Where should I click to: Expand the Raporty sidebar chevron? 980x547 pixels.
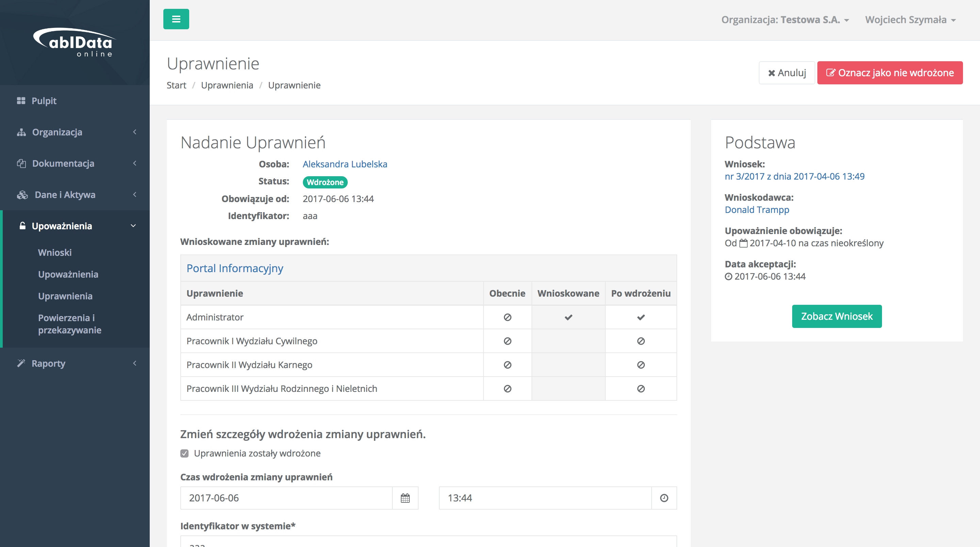point(135,363)
